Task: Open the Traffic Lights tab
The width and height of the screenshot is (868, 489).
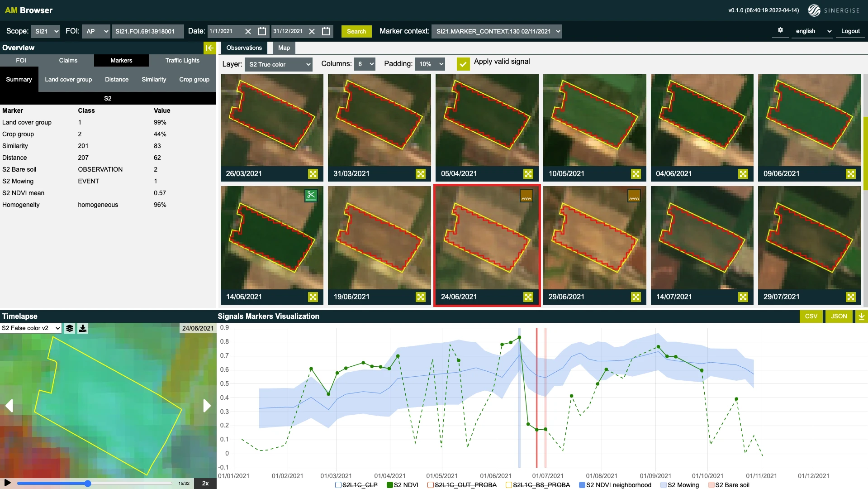Action: [x=182, y=61]
